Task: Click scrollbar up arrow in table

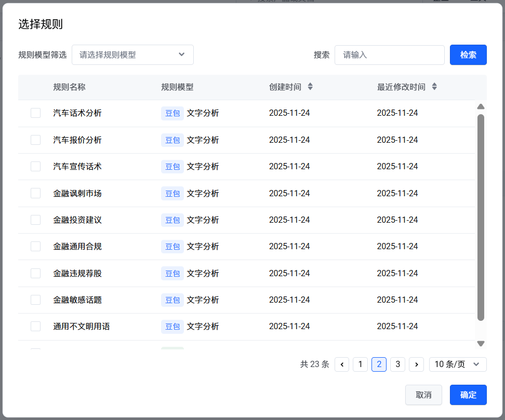Action: click(x=481, y=106)
